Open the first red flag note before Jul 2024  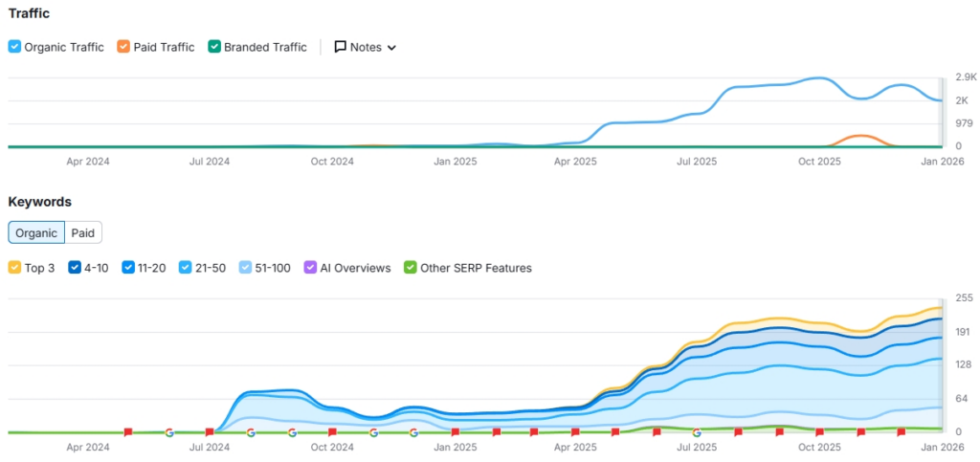click(x=128, y=432)
